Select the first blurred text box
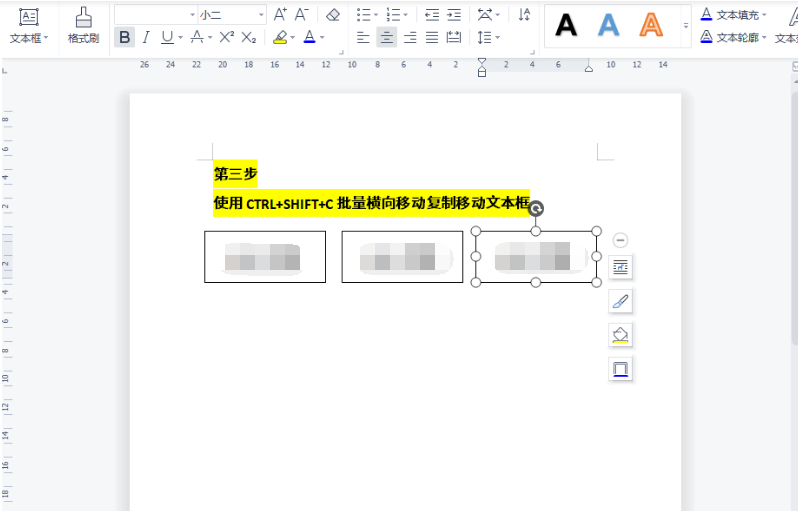 pyautogui.click(x=265, y=257)
